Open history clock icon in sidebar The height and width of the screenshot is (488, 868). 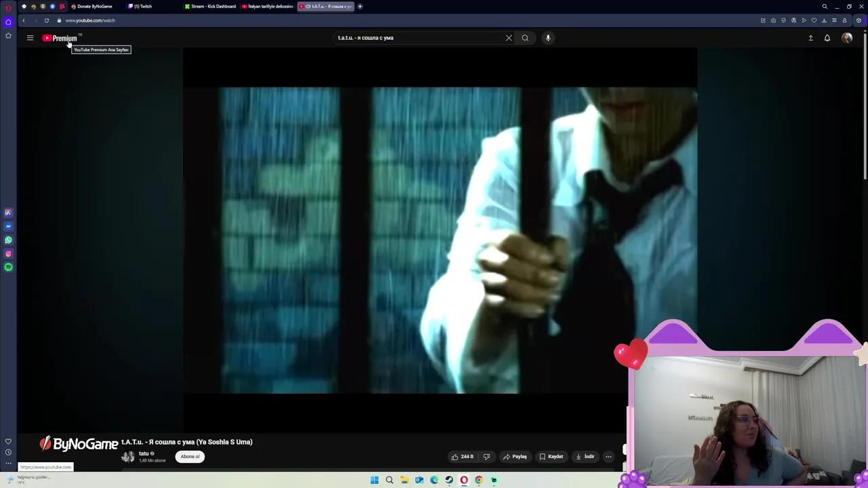tap(8, 452)
